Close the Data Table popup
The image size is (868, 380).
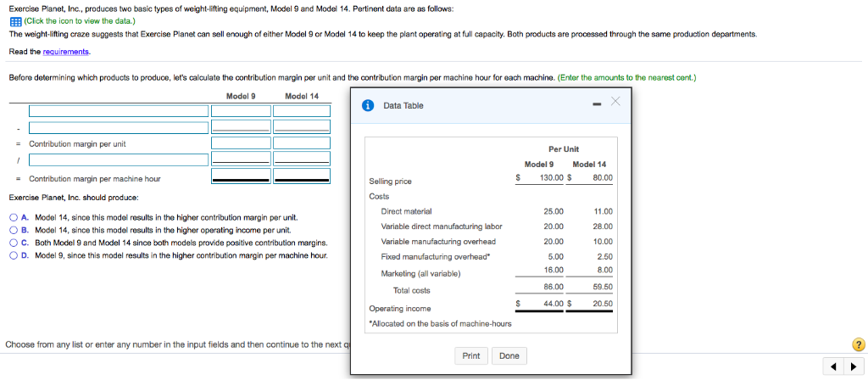point(615,101)
